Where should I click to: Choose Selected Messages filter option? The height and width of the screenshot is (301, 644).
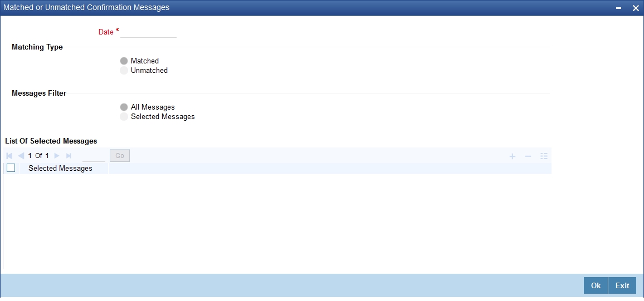tap(124, 117)
